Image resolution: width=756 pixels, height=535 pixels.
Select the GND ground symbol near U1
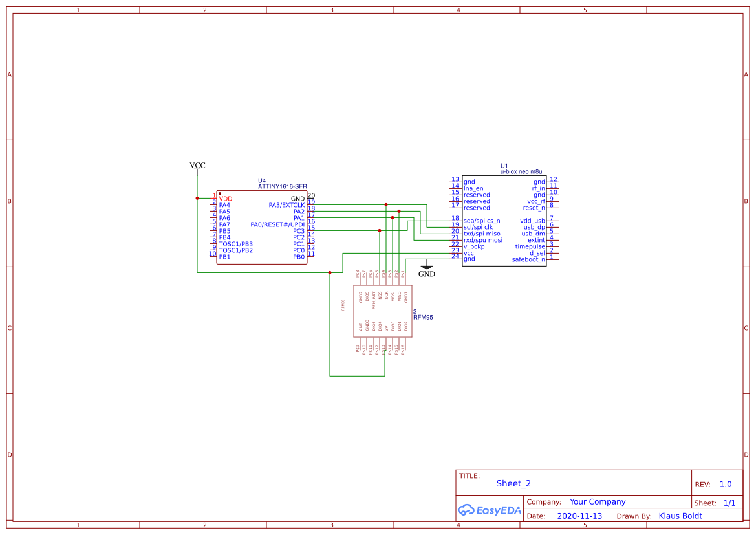(x=427, y=268)
